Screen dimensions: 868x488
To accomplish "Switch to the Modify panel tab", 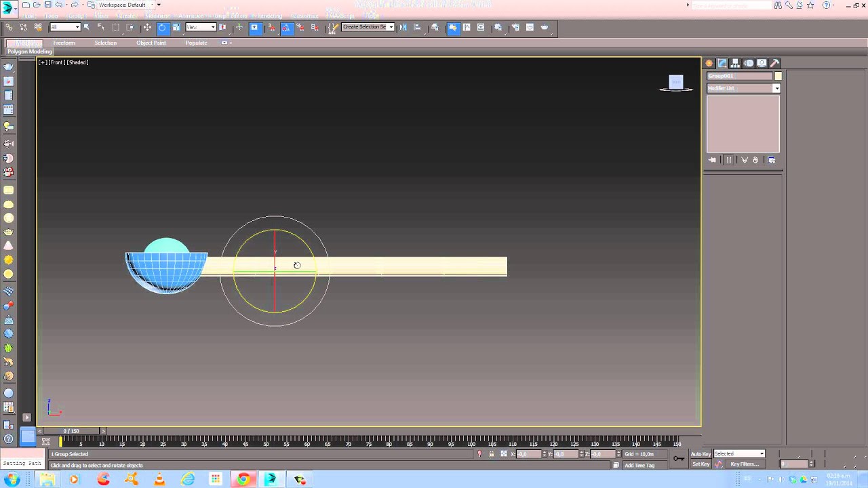I will (x=722, y=63).
